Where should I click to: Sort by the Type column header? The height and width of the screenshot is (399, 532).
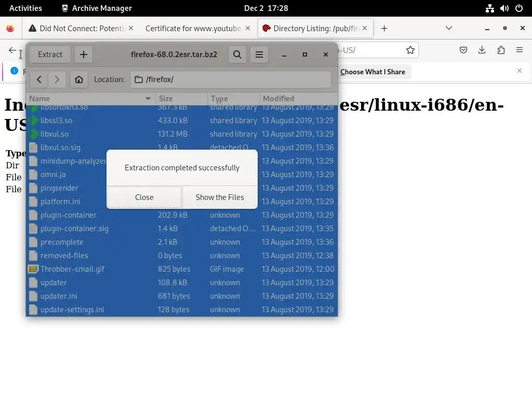[x=233, y=98]
